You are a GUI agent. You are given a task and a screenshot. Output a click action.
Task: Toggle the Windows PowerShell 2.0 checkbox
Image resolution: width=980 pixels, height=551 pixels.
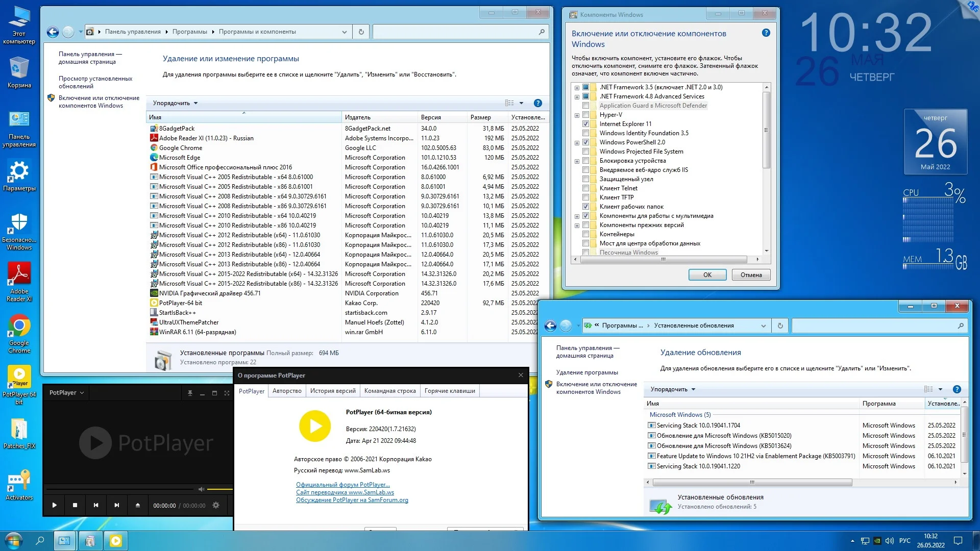coord(586,142)
